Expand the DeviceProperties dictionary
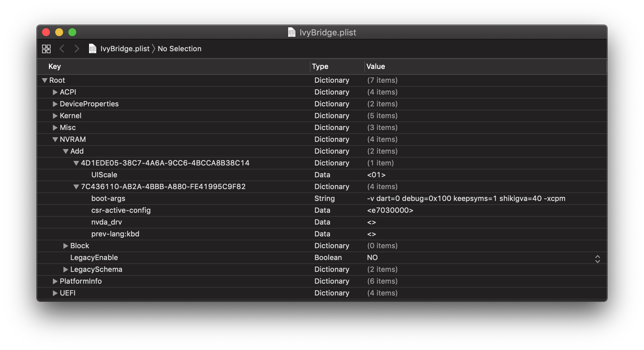The height and width of the screenshot is (350, 644). [55, 104]
